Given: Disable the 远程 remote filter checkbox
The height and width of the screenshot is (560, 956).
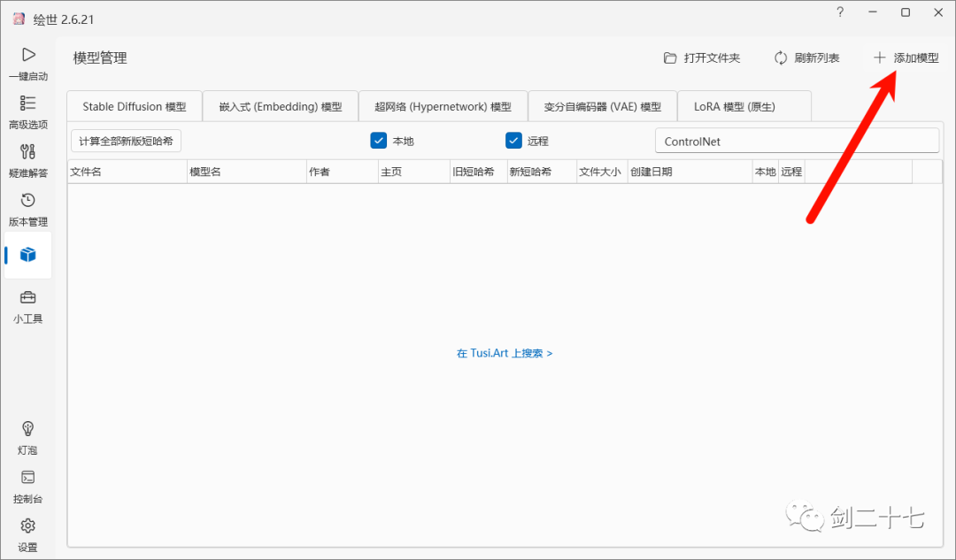Looking at the screenshot, I should [513, 140].
